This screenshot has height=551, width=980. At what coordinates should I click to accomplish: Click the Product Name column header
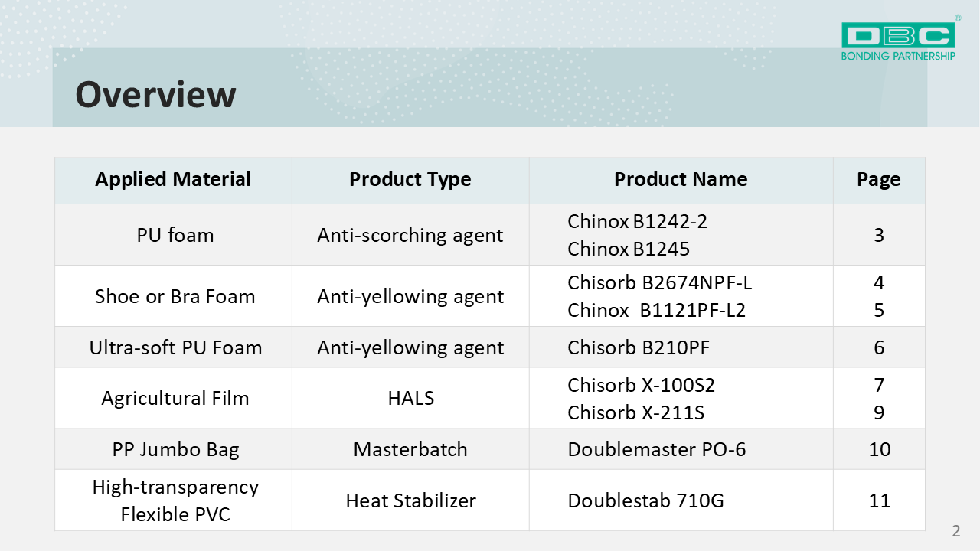(x=681, y=180)
